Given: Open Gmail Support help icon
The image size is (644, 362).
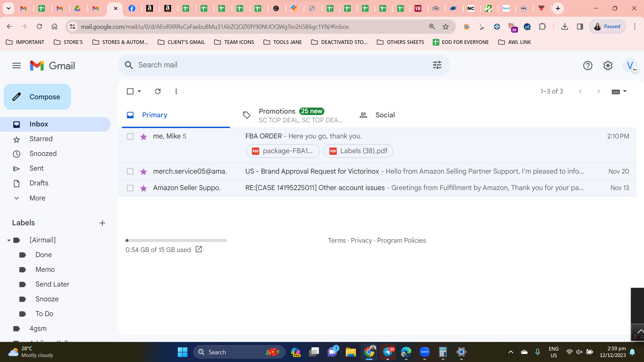Looking at the screenshot, I should (x=588, y=66).
